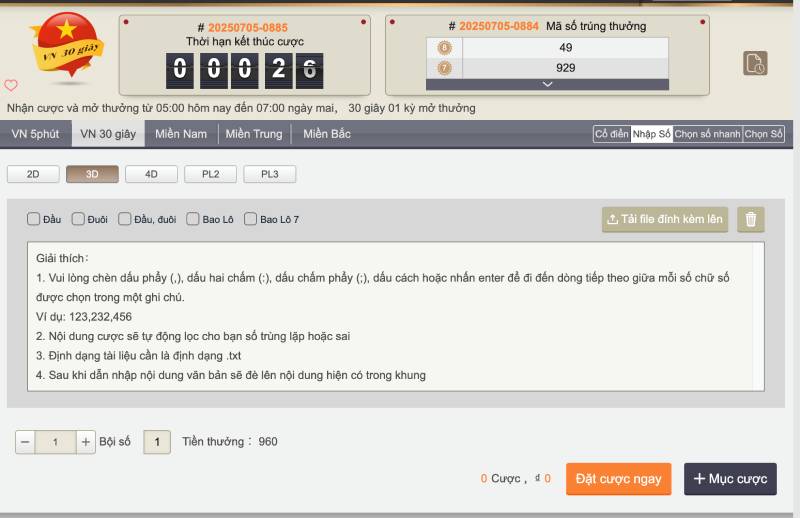Open the bet history document icon
800x518 pixels.
[755, 63]
